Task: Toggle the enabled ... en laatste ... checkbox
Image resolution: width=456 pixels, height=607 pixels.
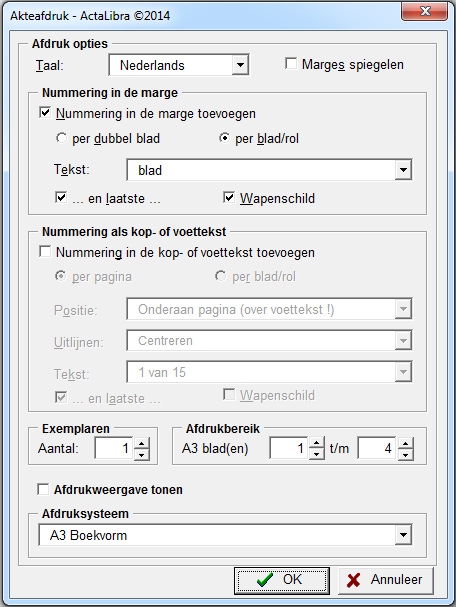Action: tap(61, 197)
